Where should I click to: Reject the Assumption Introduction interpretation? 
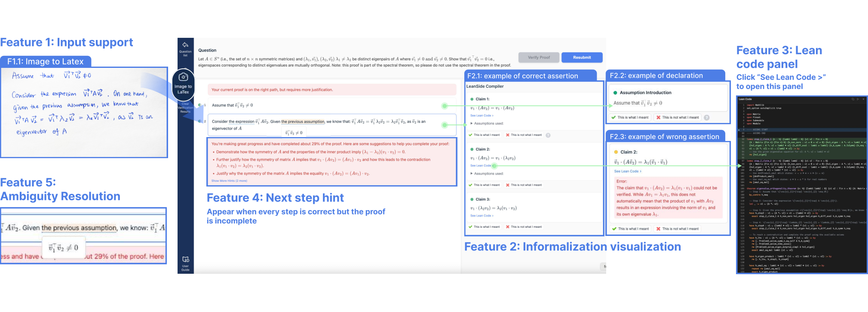coord(677,117)
